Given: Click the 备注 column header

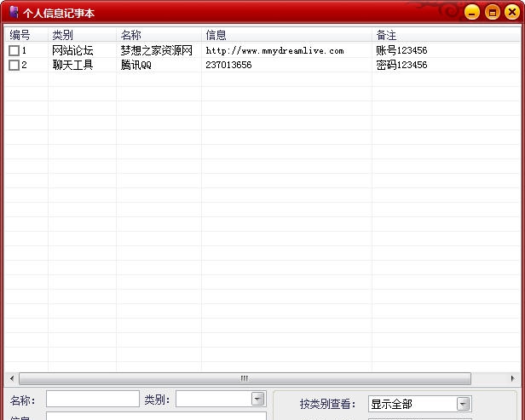Looking at the screenshot, I should [446, 35].
